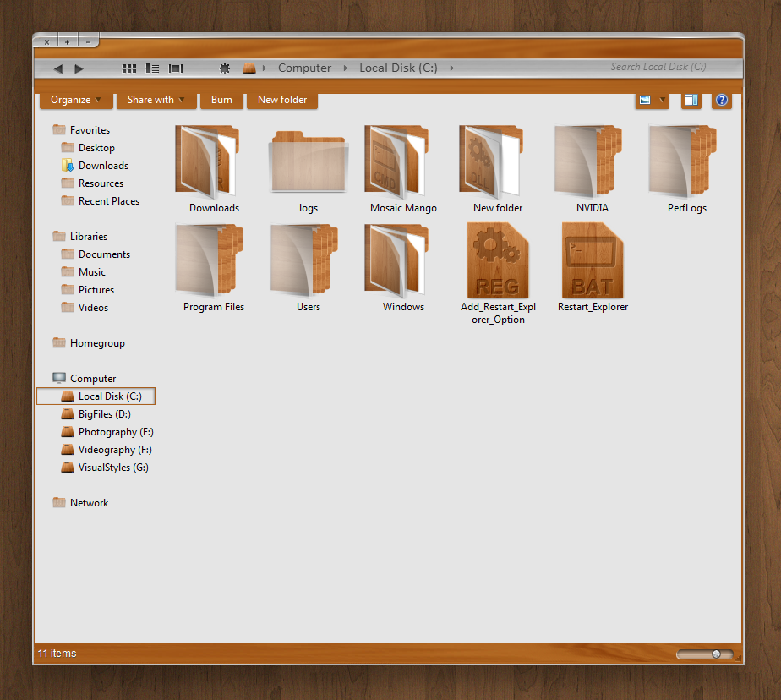The width and height of the screenshot is (781, 700).
Task: Open the view options dropdown arrow
Action: [x=662, y=100]
